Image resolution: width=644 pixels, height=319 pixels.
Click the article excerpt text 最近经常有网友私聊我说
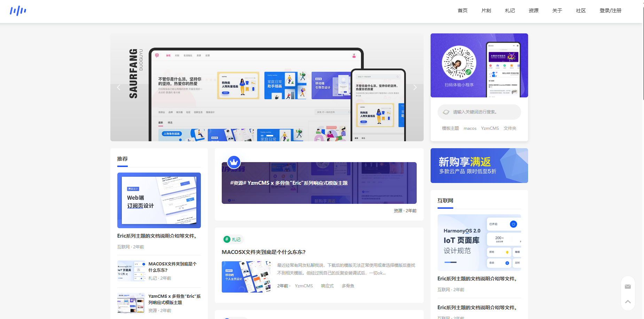[346, 269]
